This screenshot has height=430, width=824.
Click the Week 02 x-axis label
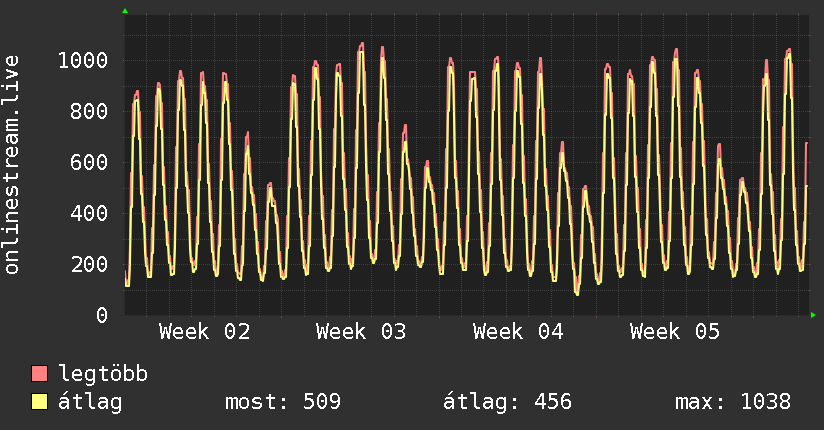point(204,332)
